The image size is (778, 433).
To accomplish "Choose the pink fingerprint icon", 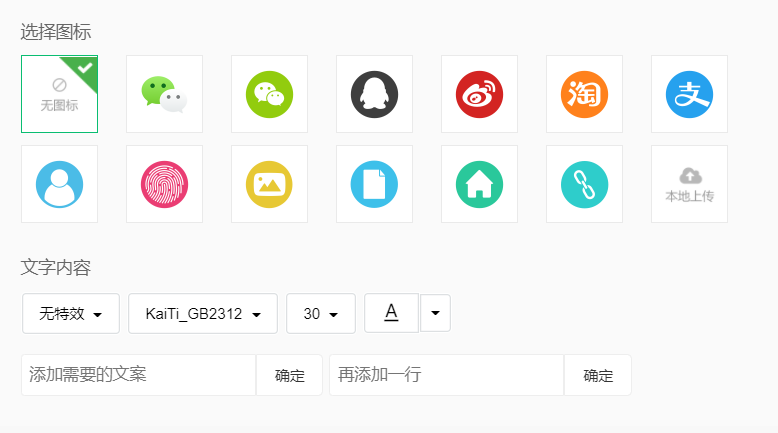I will click(x=164, y=184).
